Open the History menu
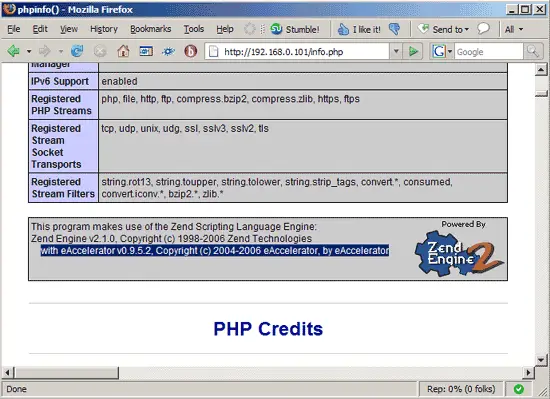This screenshot has height=399, width=550. pyautogui.click(x=104, y=29)
